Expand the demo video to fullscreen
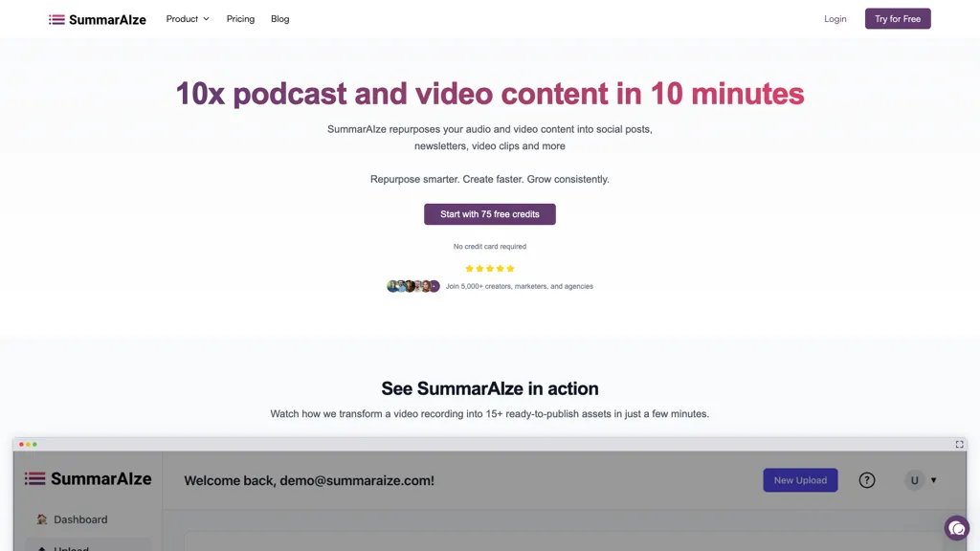 click(959, 444)
